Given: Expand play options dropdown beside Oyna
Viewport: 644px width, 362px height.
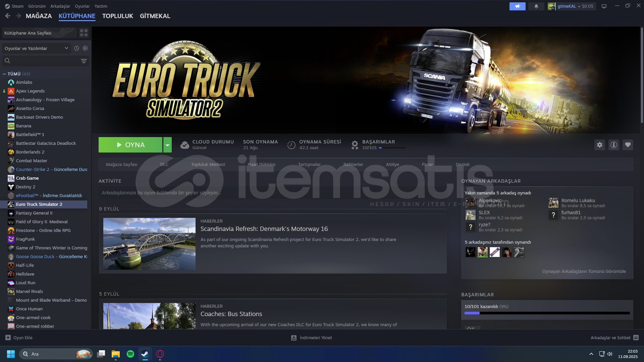Looking at the screenshot, I should tap(167, 145).
